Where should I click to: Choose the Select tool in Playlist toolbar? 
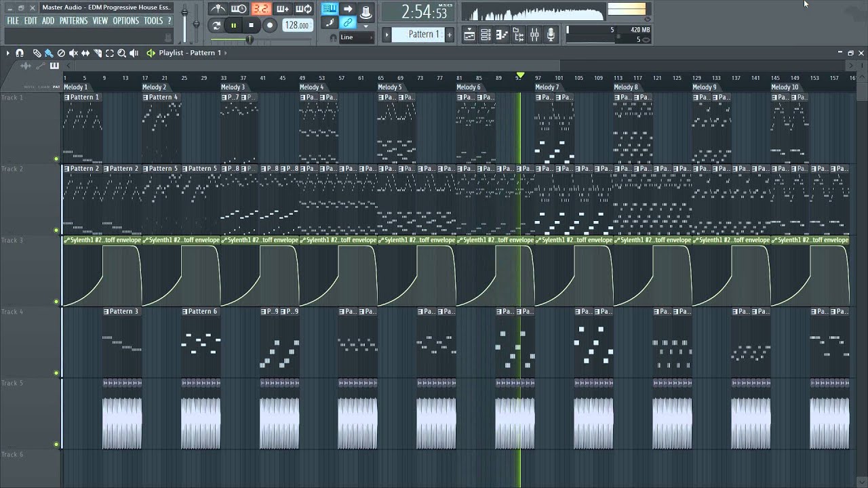(x=110, y=53)
